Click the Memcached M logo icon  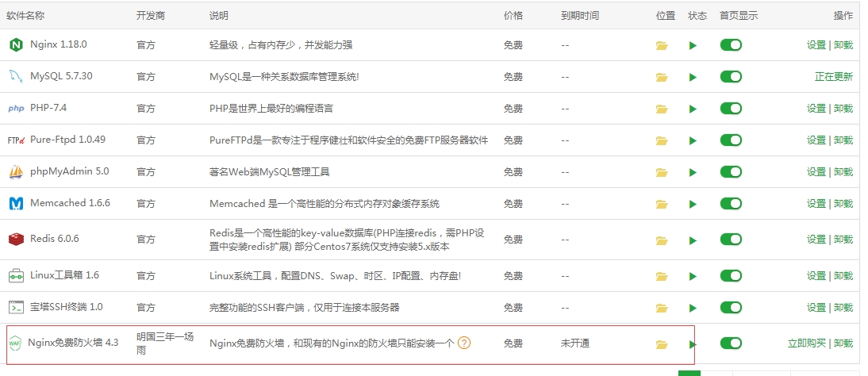(x=16, y=204)
